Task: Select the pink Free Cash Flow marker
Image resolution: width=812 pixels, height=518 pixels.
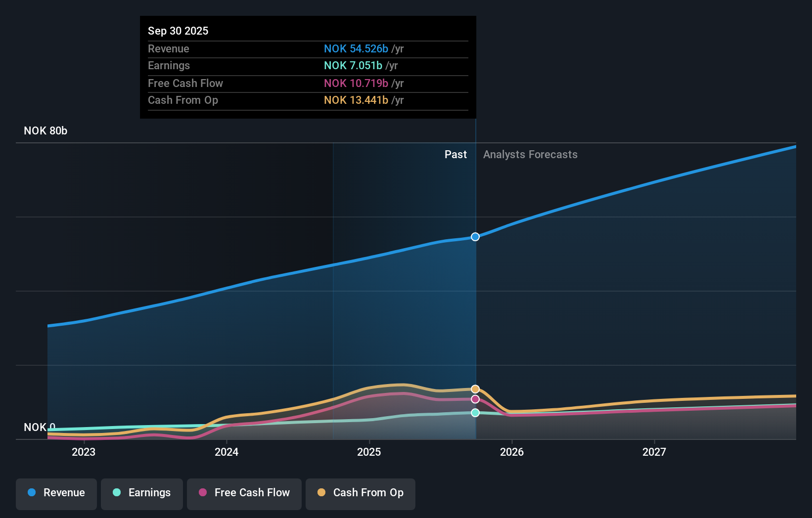Action: [x=475, y=399]
